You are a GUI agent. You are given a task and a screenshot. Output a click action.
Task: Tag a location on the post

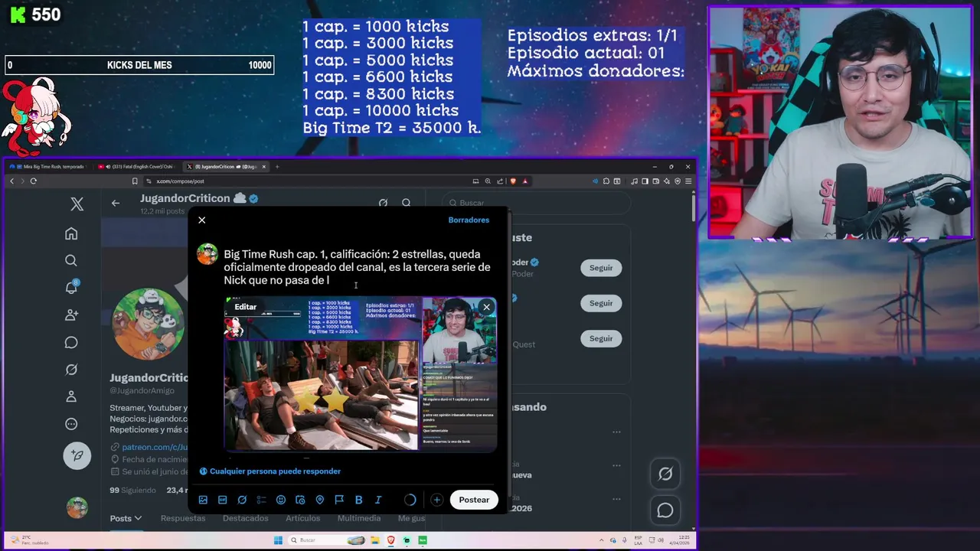[320, 500]
